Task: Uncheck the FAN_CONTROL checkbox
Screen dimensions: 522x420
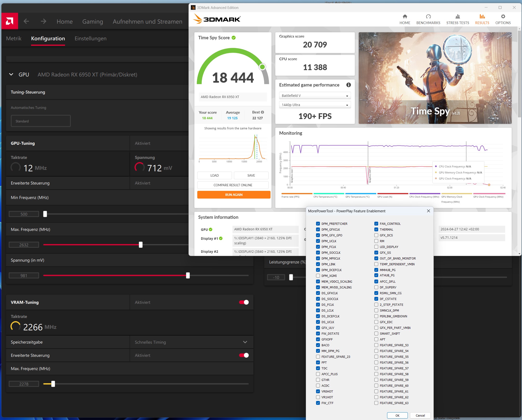Action: pyautogui.click(x=376, y=224)
